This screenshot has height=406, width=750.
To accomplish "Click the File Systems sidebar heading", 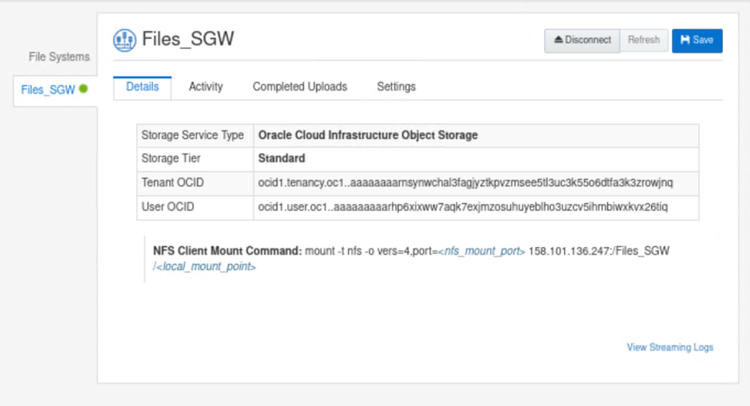I will click(58, 57).
